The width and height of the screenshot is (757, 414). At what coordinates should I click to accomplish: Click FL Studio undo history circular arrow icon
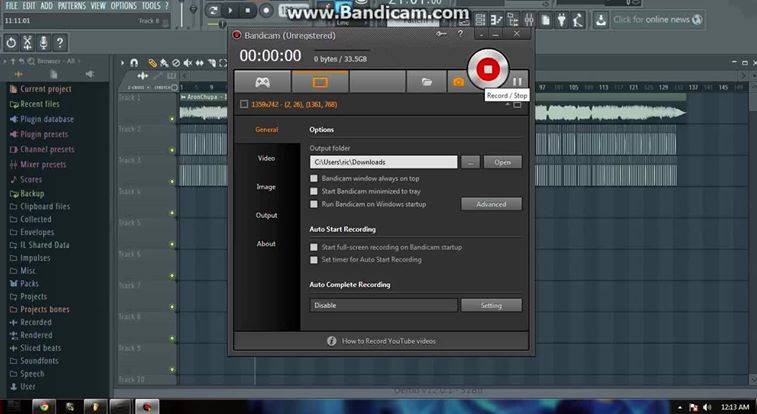[x=11, y=43]
